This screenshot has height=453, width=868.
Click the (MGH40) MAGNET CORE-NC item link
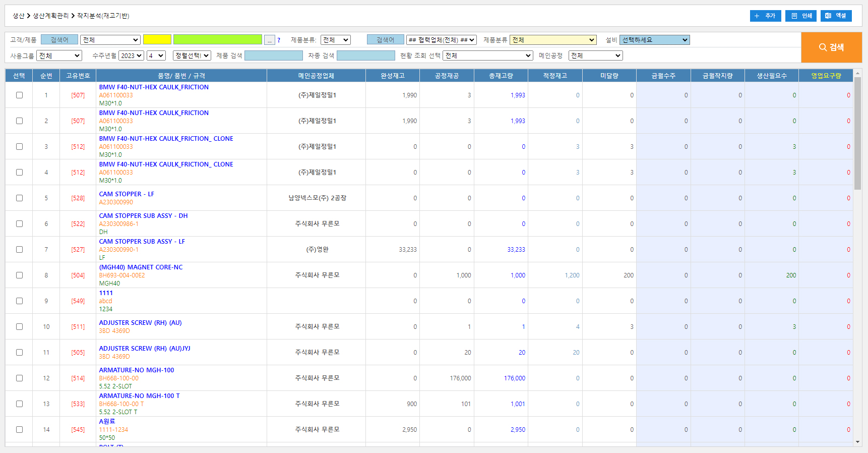[x=141, y=267]
